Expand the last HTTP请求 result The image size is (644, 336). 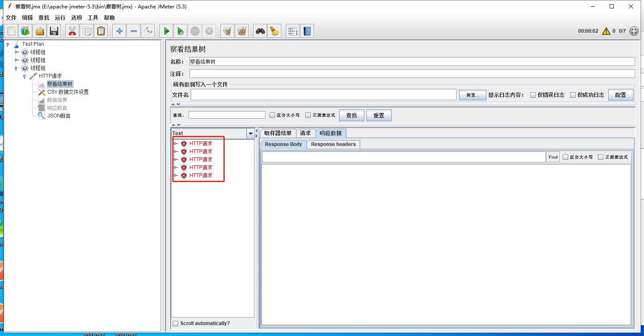pos(176,175)
